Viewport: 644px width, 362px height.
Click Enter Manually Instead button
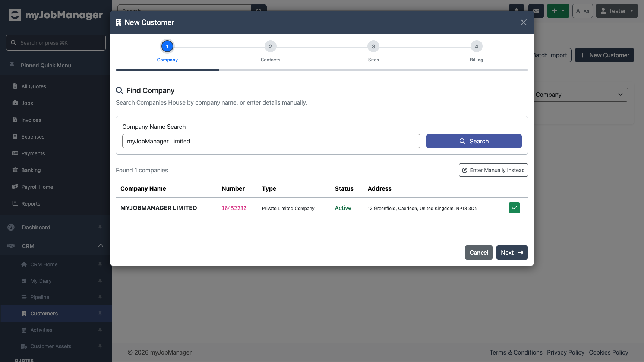(493, 170)
